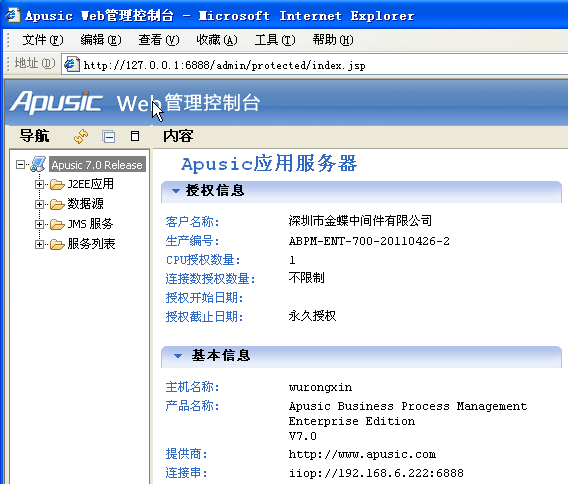
Task: Expand the JMS 服务 tree node
Action: [39, 224]
